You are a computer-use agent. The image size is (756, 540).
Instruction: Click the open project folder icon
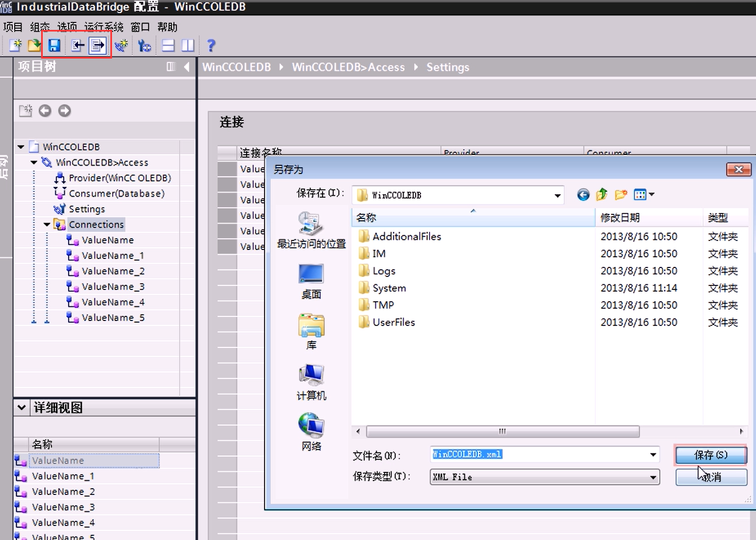pyautogui.click(x=34, y=46)
